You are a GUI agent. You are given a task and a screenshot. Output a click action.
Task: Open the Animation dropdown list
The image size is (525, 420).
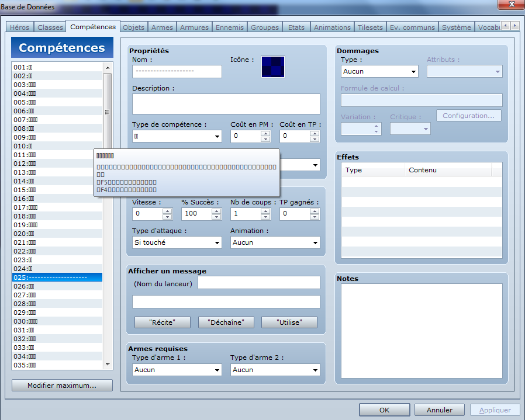click(275, 242)
